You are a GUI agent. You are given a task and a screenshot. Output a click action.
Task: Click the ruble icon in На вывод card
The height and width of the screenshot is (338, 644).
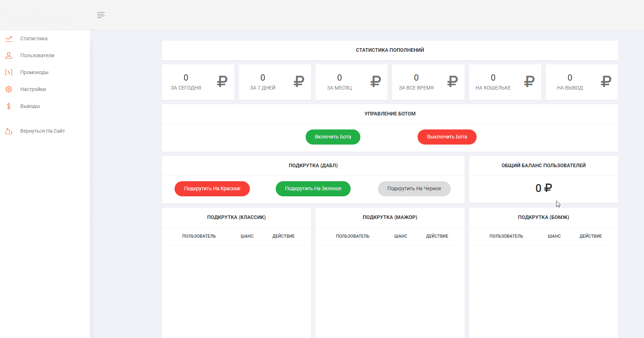click(x=606, y=82)
